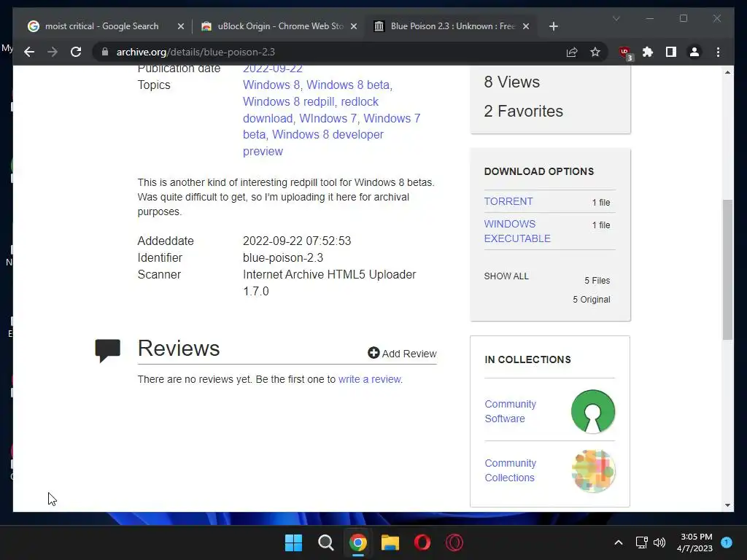Close the uBlock Origin Chrome Web Store tab
Screen dimensions: 747x560
coord(354,26)
